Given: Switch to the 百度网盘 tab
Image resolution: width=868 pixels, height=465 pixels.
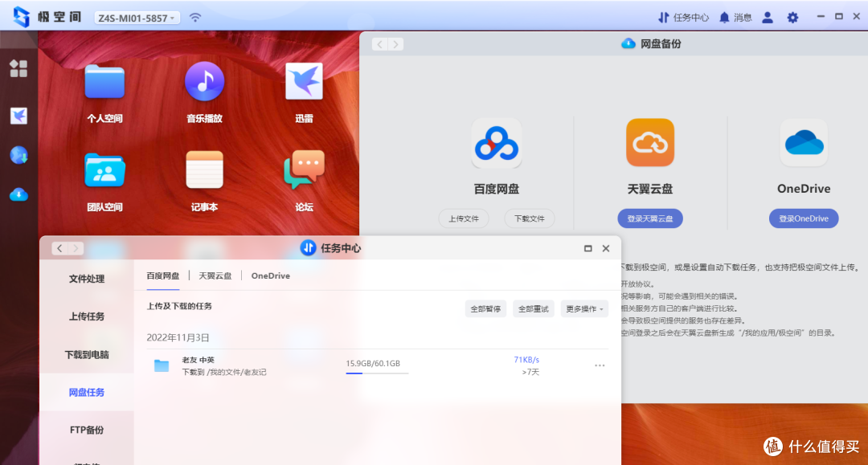Looking at the screenshot, I should click(162, 275).
